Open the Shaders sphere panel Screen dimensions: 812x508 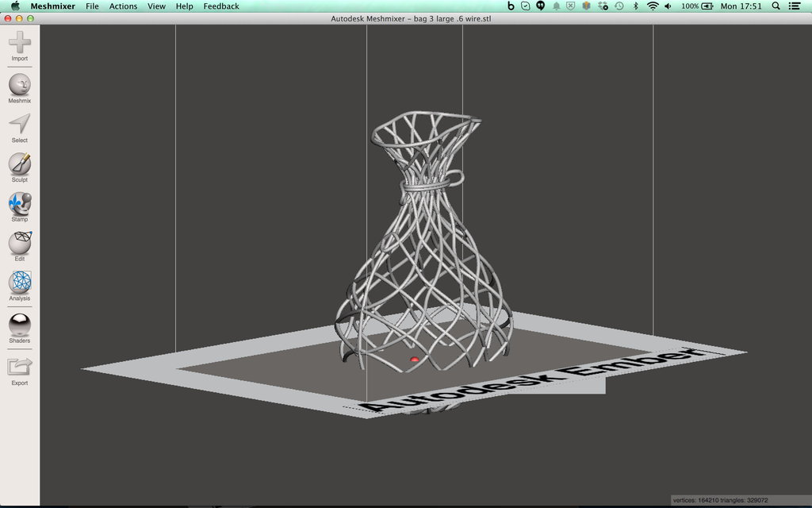[x=20, y=325]
